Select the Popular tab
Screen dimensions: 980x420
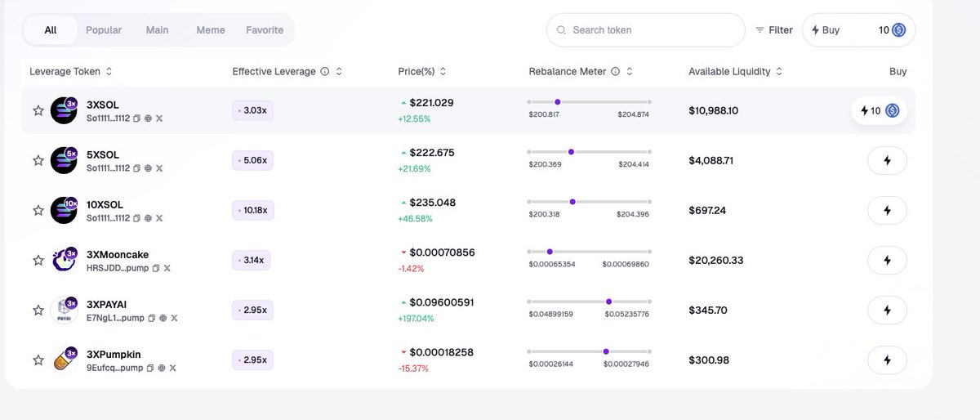coord(104,30)
